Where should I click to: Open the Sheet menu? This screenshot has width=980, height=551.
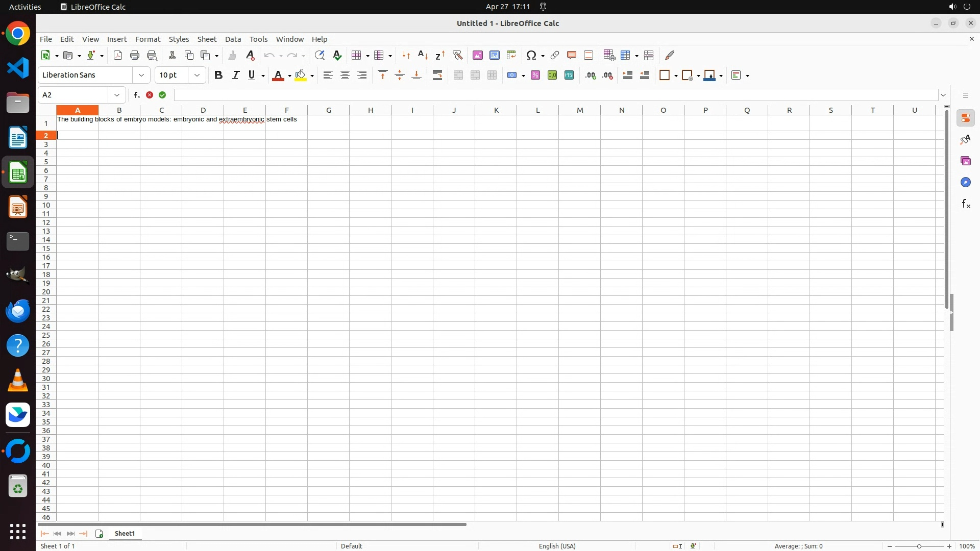207,39
